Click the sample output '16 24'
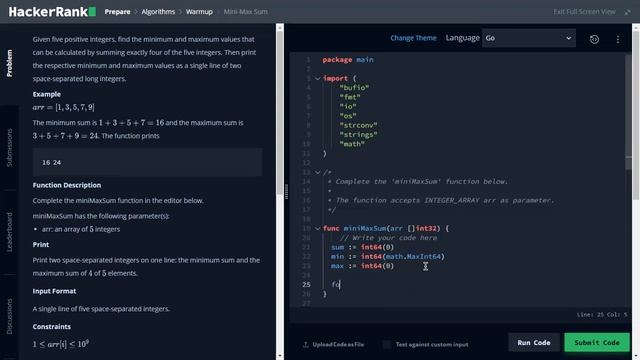This screenshot has width=640, height=360. [51, 162]
